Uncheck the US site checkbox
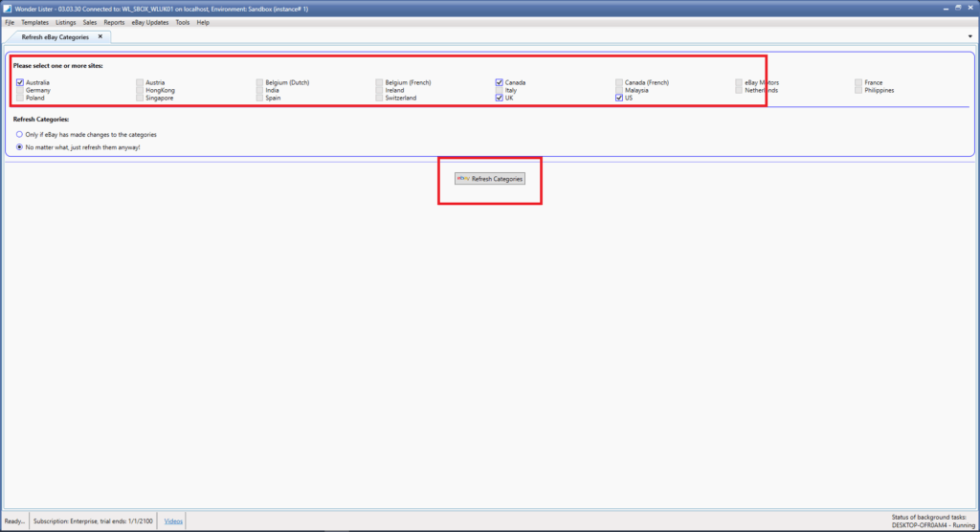Viewport: 980px width, 532px height. tap(619, 98)
